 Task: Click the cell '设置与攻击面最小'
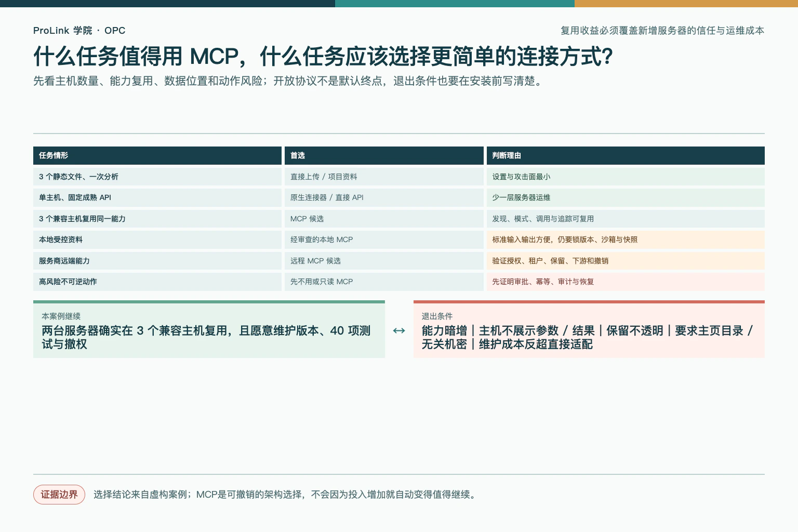pos(626,177)
